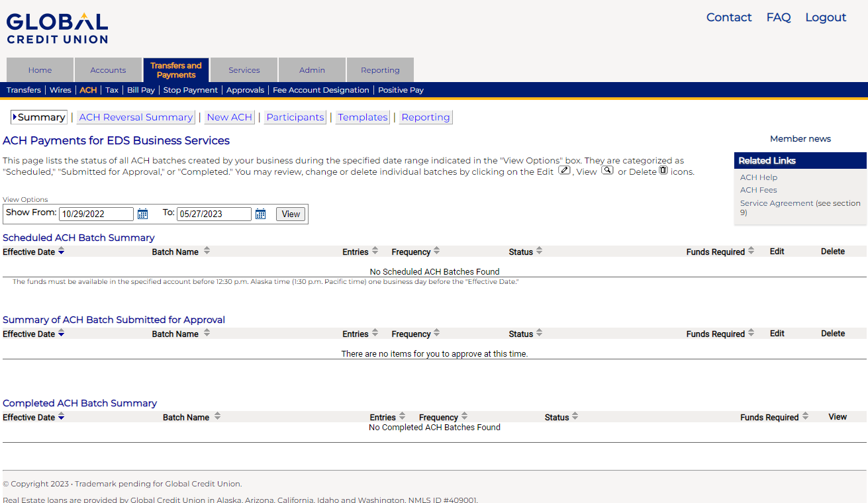Image resolution: width=868 pixels, height=503 pixels.
Task: Sort Submitted for Approval by Status
Action: tap(539, 333)
